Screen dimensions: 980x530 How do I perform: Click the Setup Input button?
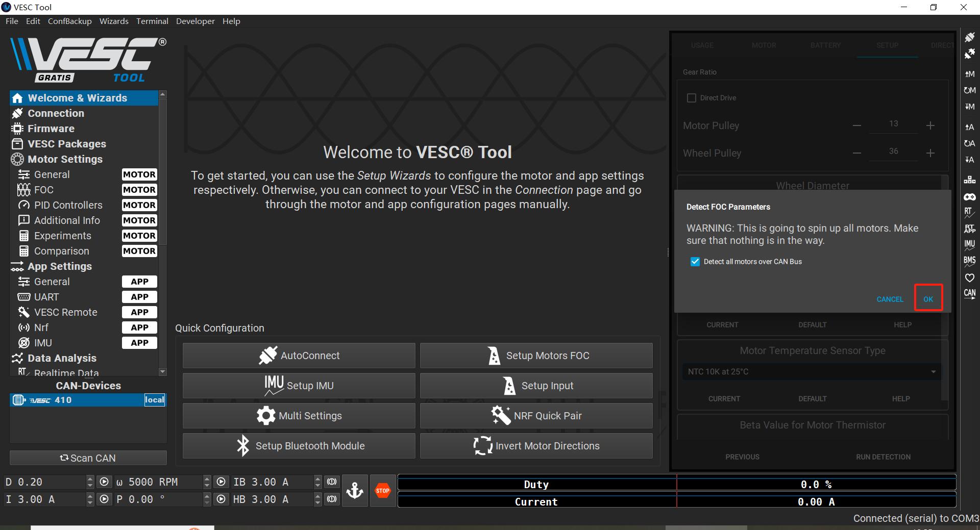coord(536,386)
